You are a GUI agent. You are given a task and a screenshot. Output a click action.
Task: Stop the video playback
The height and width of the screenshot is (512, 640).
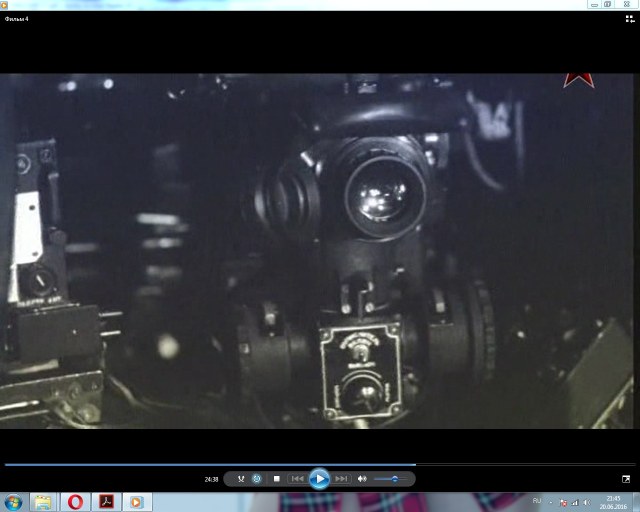coord(276,479)
